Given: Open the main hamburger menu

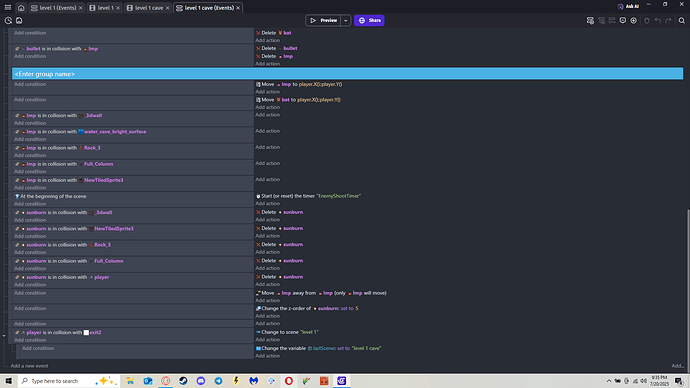Looking at the screenshot, I should click(8, 7).
